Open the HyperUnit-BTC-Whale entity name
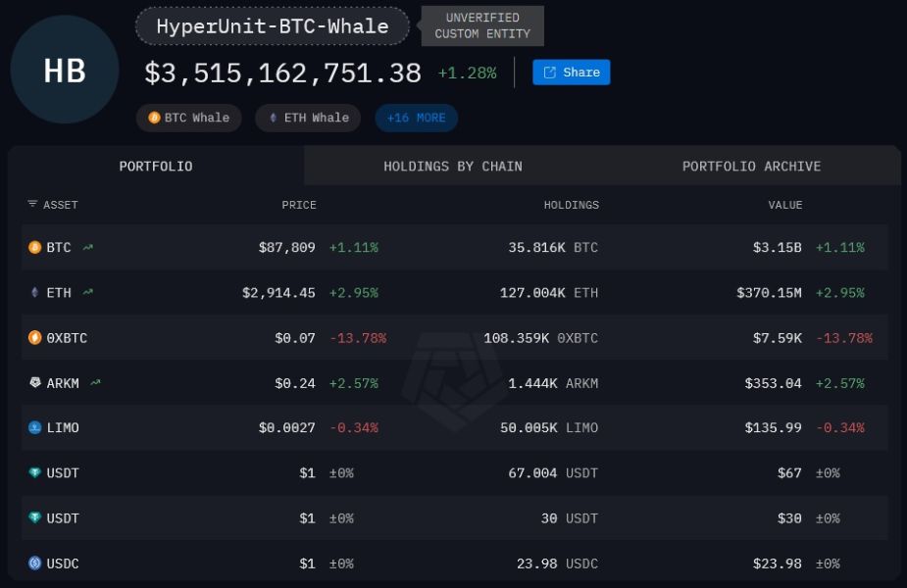The image size is (907, 588). pyautogui.click(x=272, y=26)
